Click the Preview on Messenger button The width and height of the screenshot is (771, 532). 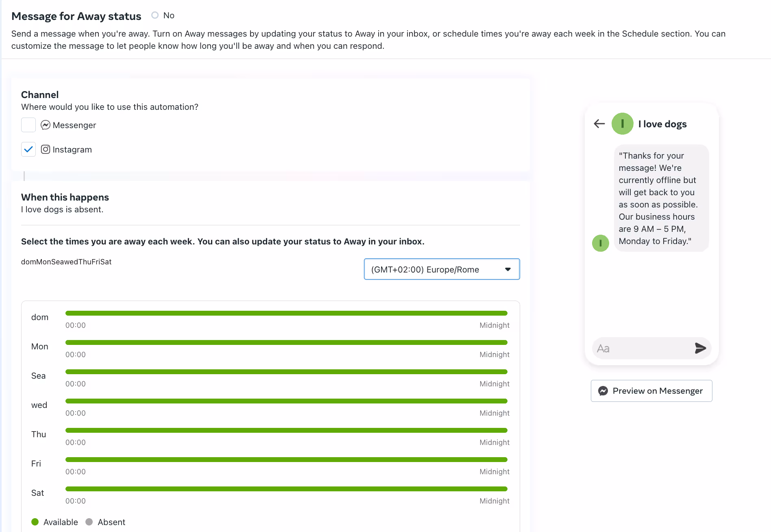651,390
